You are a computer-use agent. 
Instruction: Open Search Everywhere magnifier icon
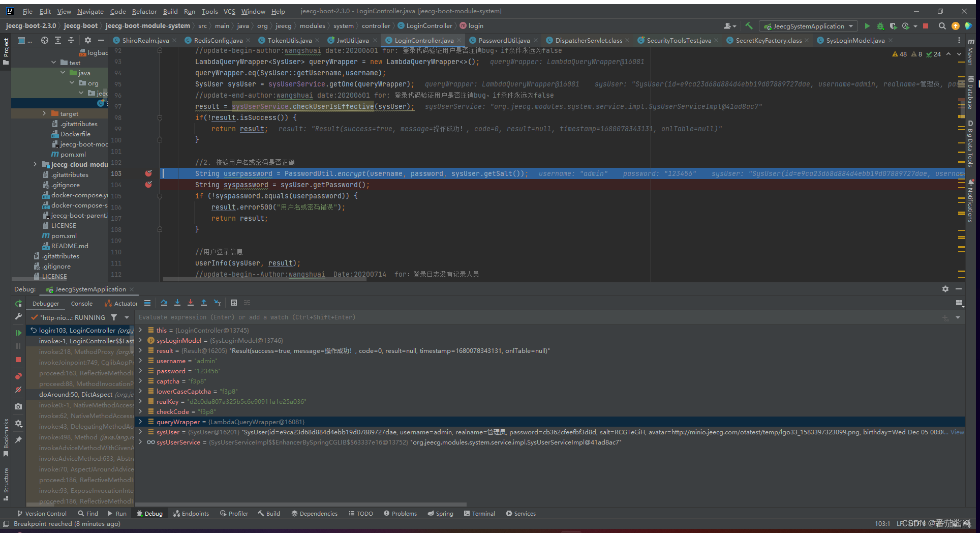(x=942, y=26)
